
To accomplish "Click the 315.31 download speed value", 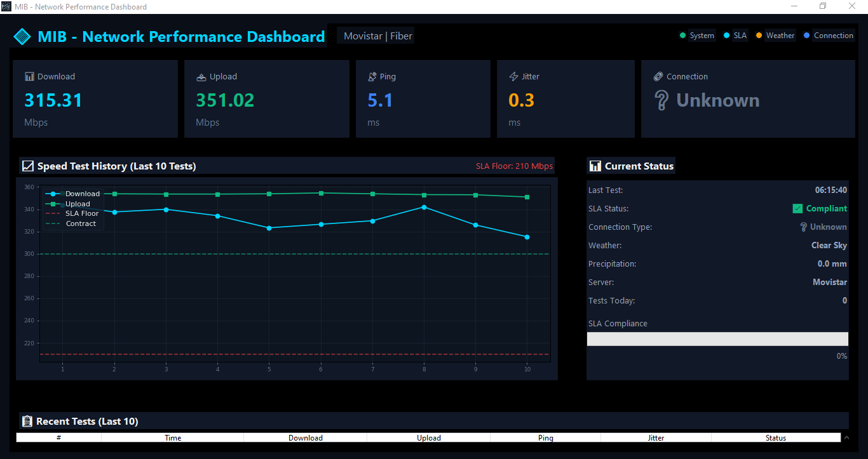I will pyautogui.click(x=53, y=100).
